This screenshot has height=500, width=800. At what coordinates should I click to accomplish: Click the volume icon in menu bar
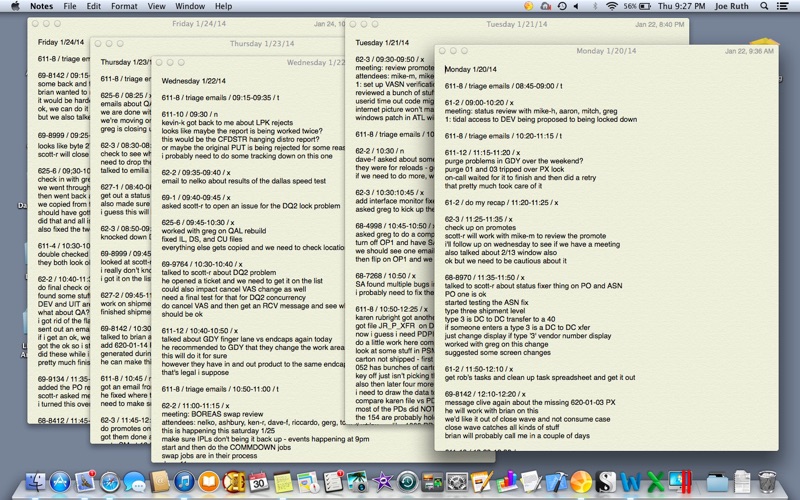coord(577,6)
